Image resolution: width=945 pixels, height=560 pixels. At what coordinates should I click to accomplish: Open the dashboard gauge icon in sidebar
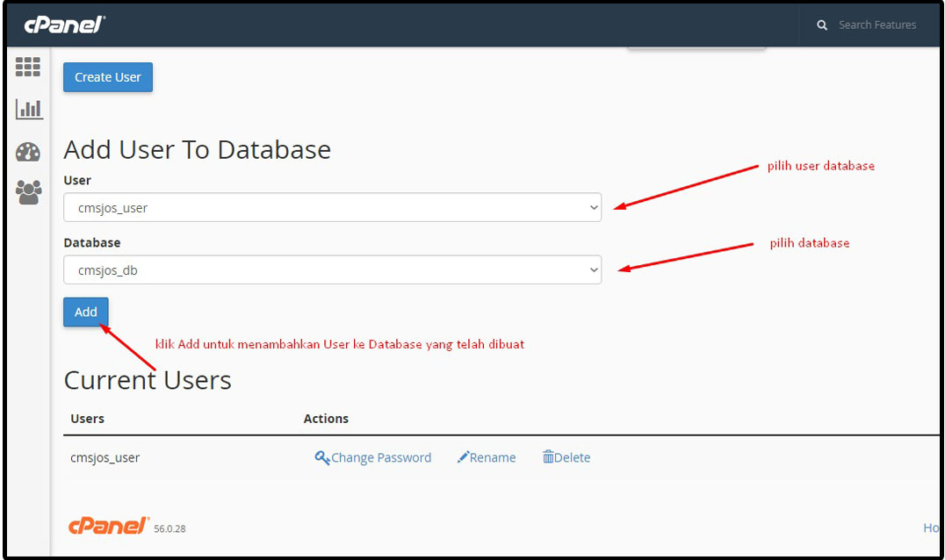tap(28, 153)
